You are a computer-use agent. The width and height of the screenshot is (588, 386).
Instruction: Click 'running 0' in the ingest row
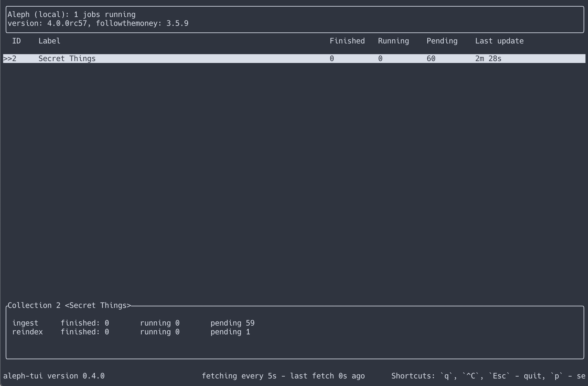pyautogui.click(x=160, y=323)
